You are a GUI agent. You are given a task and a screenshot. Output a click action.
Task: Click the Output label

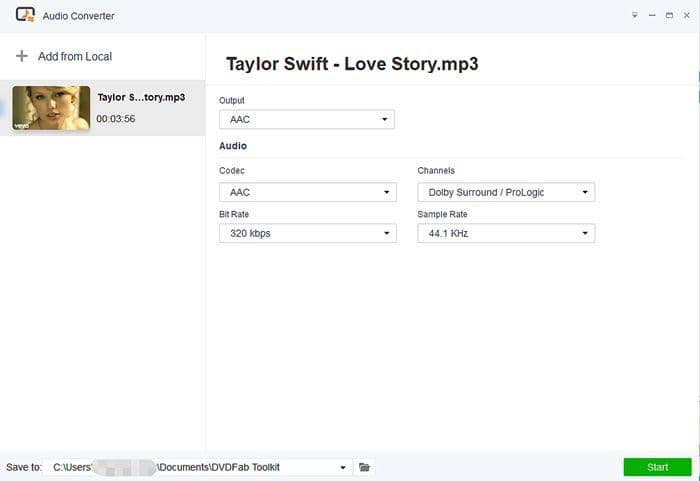(x=232, y=100)
